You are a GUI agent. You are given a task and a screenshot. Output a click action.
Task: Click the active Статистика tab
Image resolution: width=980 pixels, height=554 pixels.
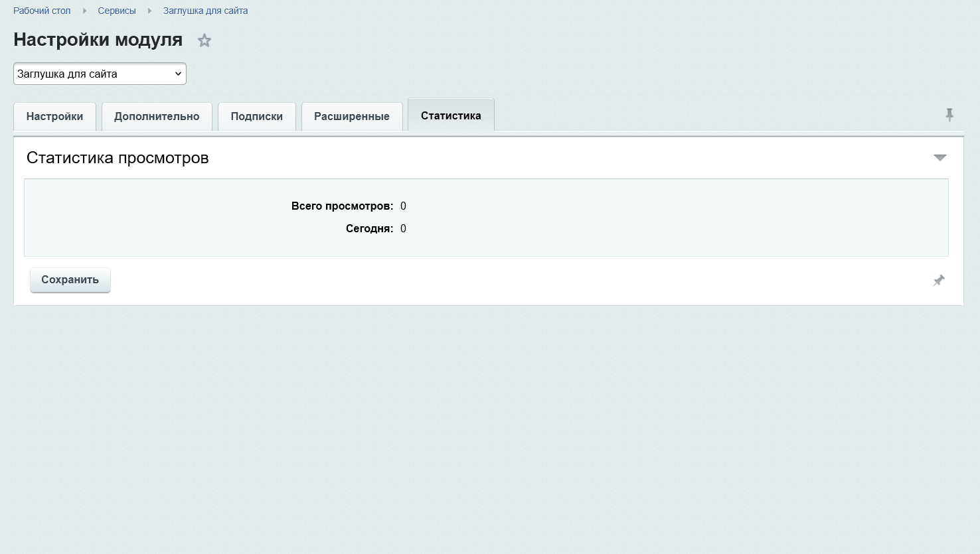coord(451,115)
